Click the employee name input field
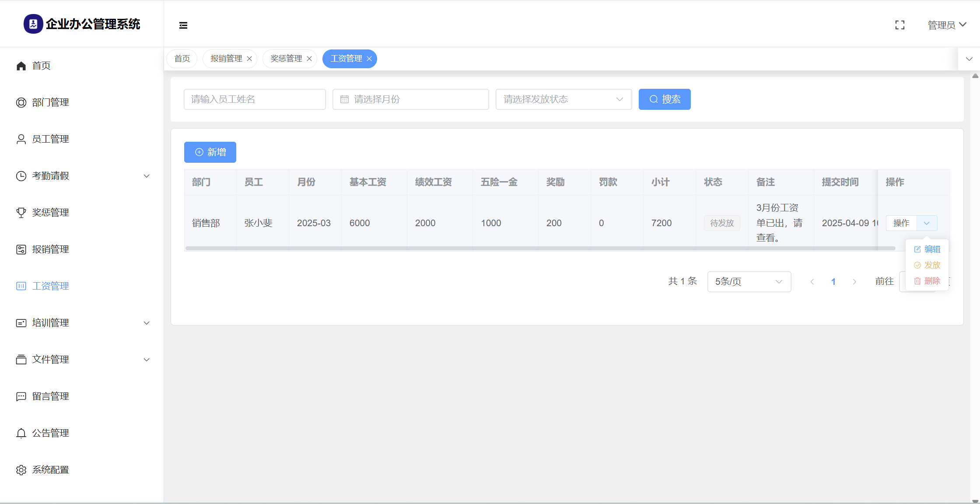 pyautogui.click(x=255, y=99)
